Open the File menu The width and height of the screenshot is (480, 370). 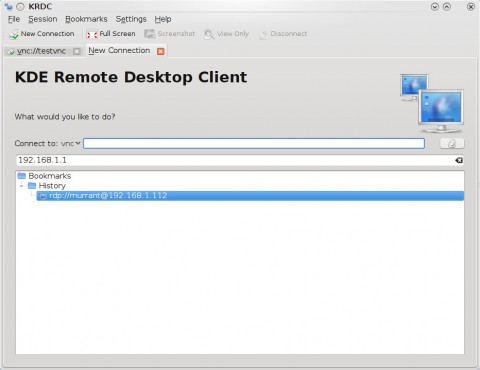tap(14, 19)
